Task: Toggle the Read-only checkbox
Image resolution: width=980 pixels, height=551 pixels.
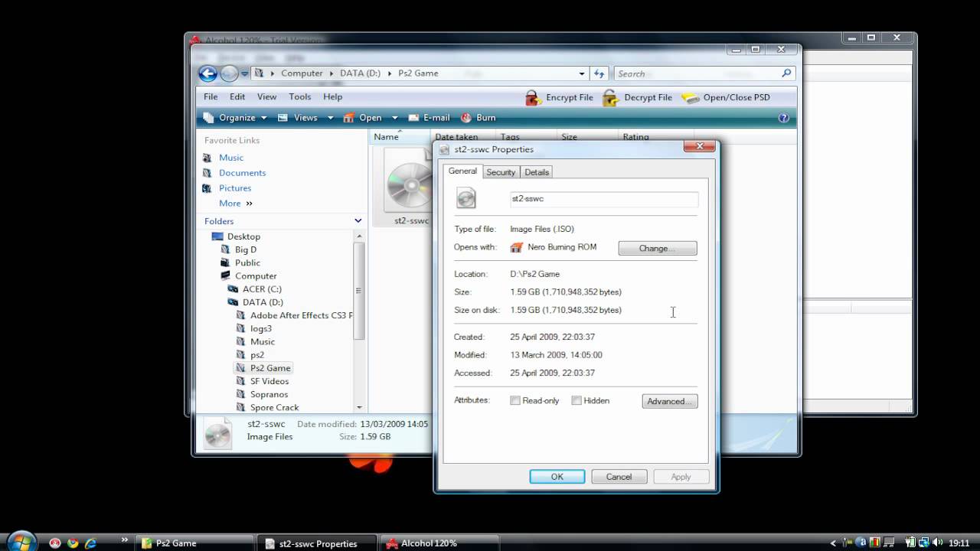Action: 515,400
